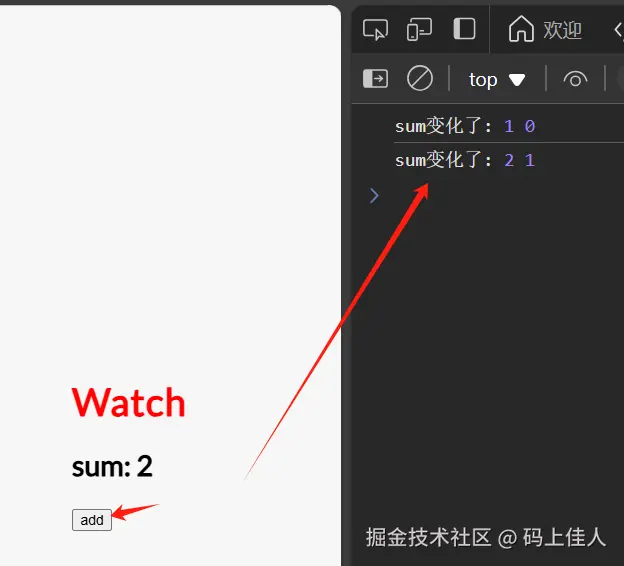Click the angle bracket tab next to 欢迎
Viewport: 624px width, 566px height.
[x=618, y=30]
